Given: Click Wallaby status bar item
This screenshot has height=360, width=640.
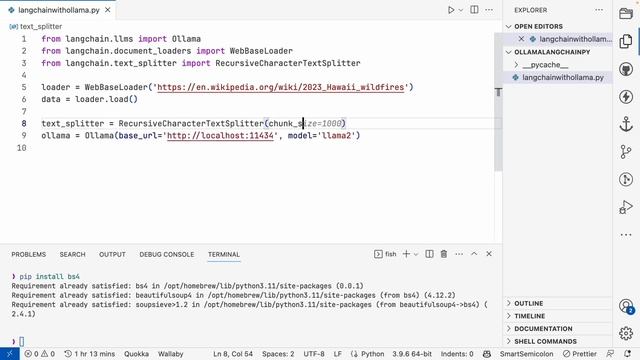Looking at the screenshot, I should 171,354.
